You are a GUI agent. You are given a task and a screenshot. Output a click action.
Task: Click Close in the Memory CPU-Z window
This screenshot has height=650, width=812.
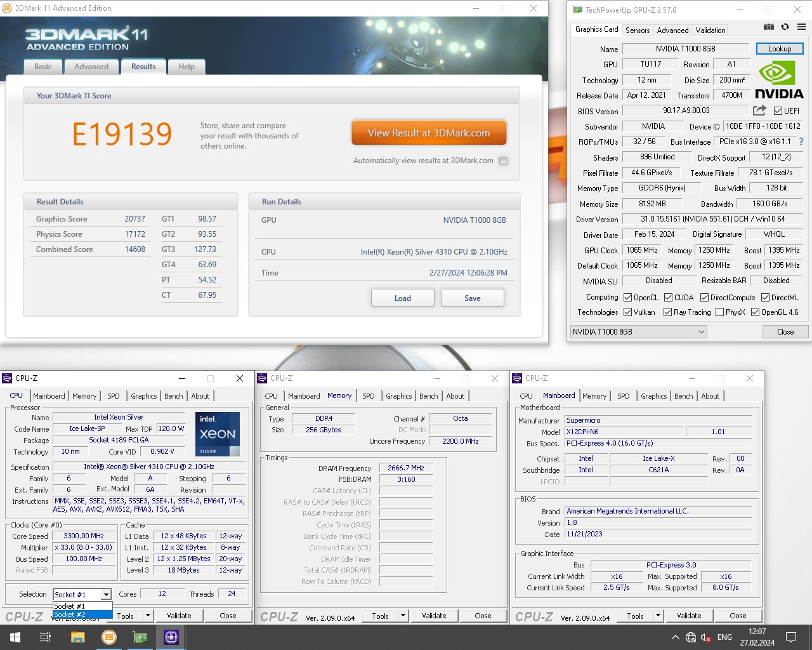pos(483,615)
